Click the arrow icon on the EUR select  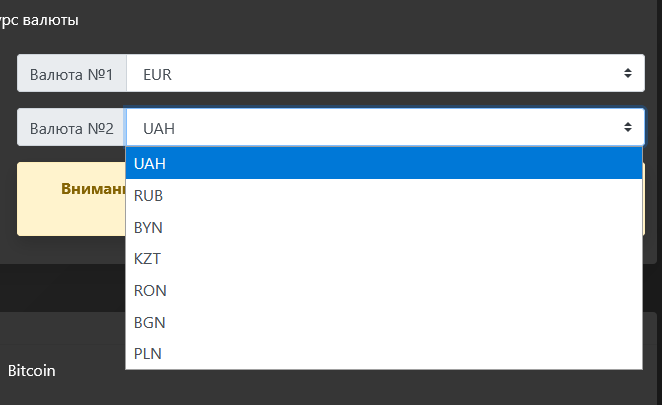coord(627,74)
